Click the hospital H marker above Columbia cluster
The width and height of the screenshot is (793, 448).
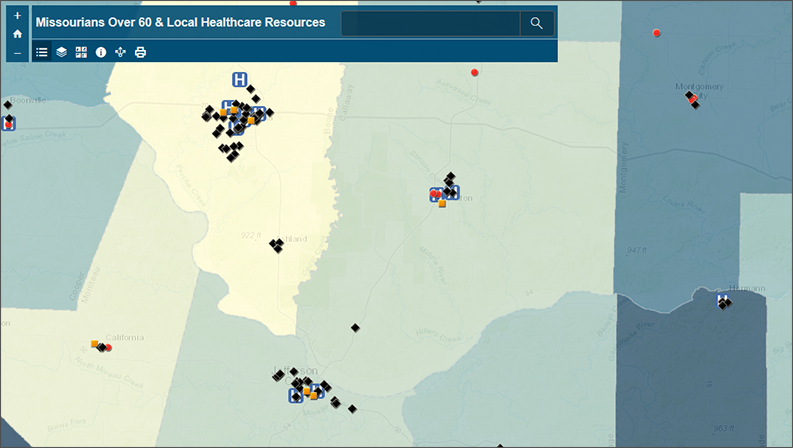pyautogui.click(x=240, y=79)
